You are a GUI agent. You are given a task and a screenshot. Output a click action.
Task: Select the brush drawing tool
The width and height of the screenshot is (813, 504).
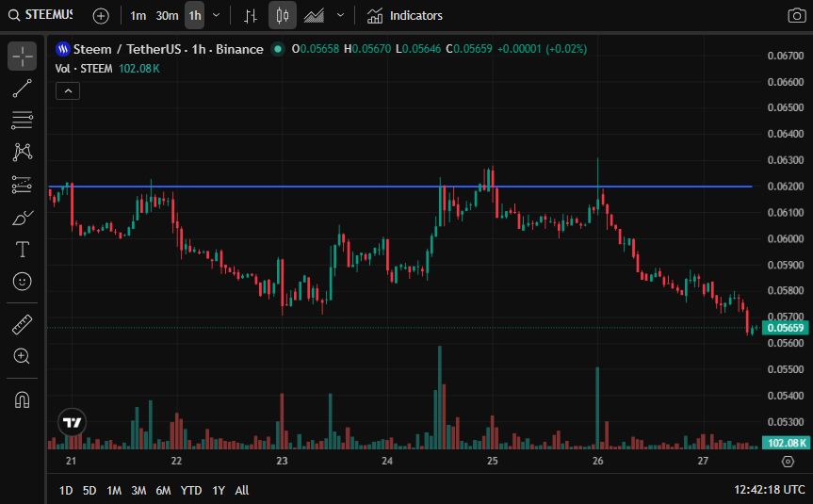pyautogui.click(x=23, y=218)
